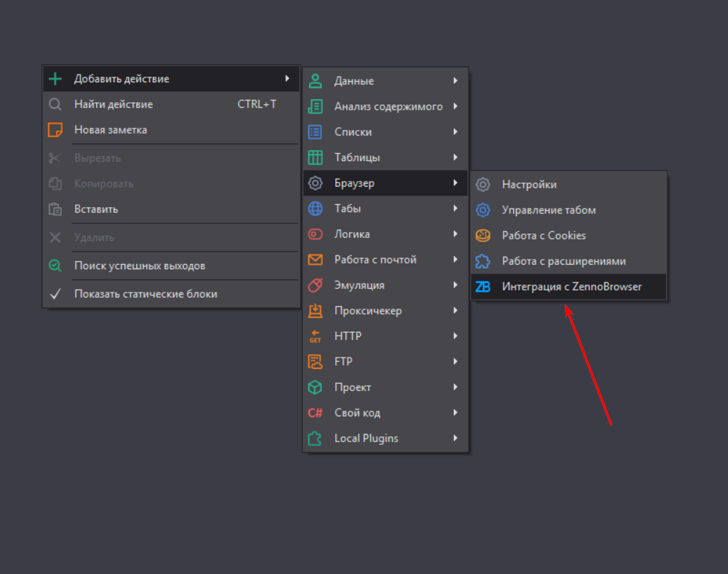Open the Таблицы menu entry
Screen dimensions: 728x574
357,158
